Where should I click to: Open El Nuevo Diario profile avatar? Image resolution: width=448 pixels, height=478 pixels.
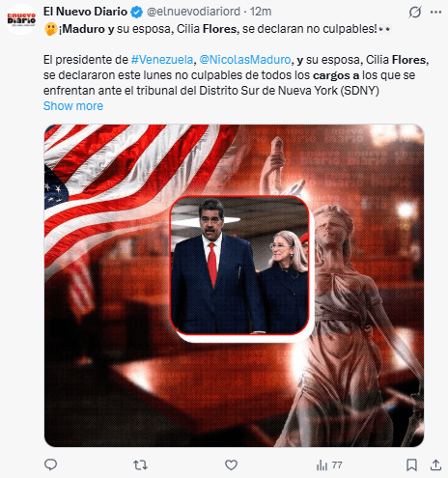click(x=21, y=19)
